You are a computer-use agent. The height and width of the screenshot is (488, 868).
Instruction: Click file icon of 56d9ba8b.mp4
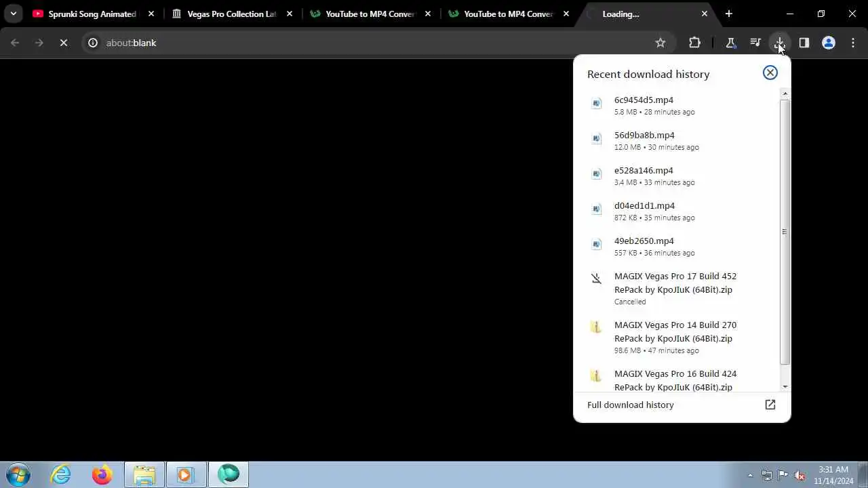tap(597, 139)
